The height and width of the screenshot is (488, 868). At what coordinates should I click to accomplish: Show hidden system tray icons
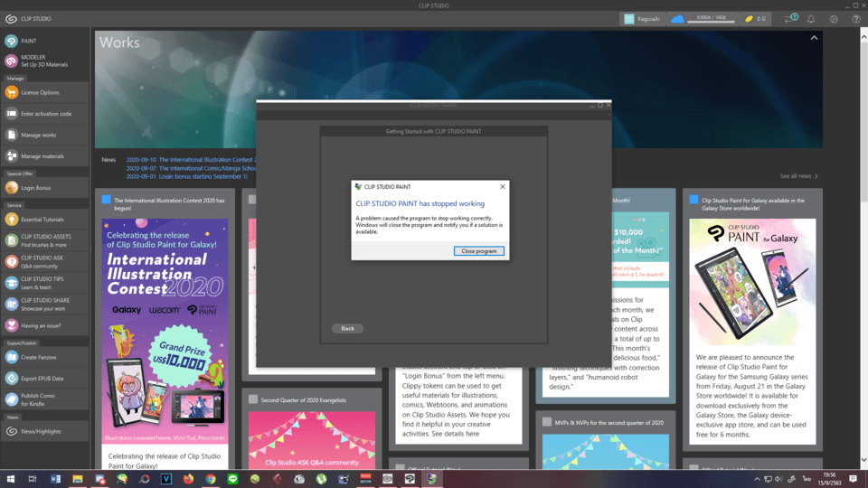757,479
